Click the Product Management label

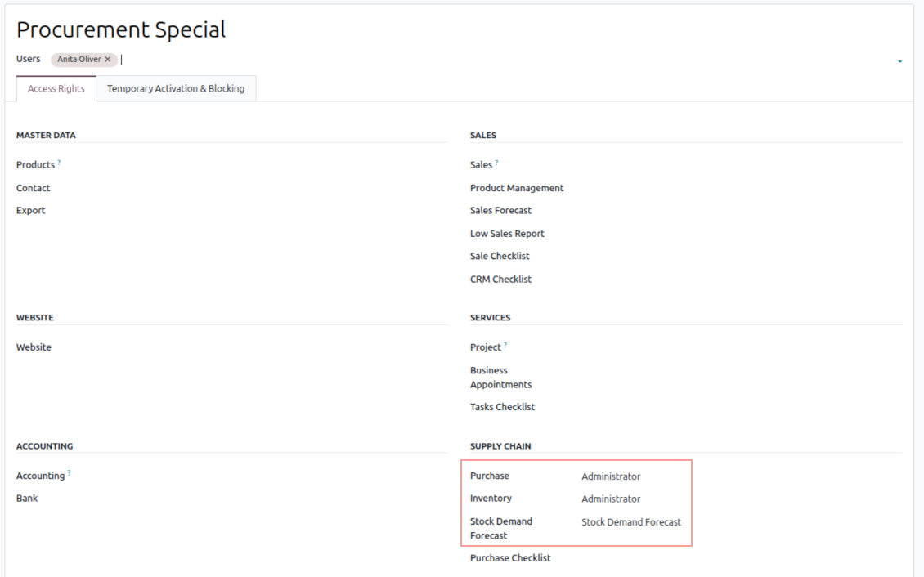click(x=517, y=188)
